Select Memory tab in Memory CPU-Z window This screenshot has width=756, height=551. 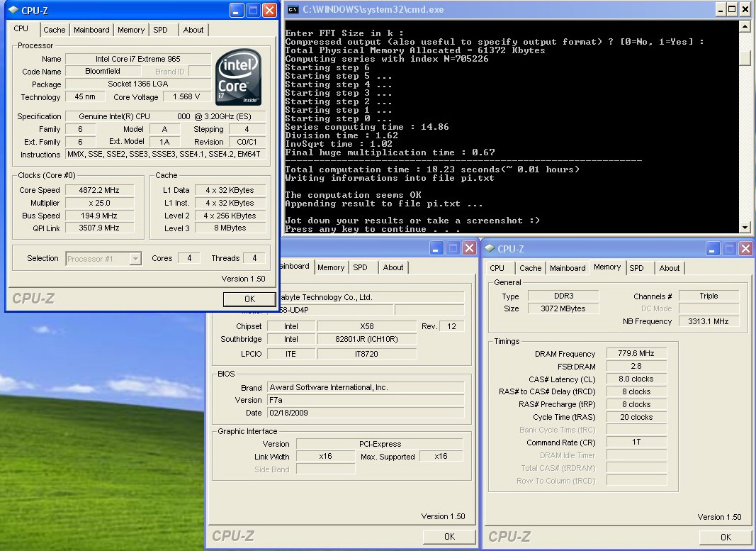click(x=607, y=267)
